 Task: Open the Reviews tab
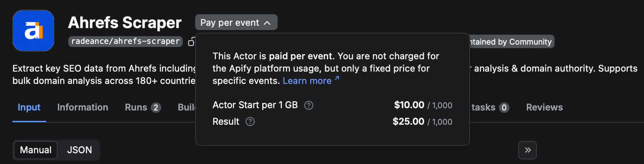point(544,107)
